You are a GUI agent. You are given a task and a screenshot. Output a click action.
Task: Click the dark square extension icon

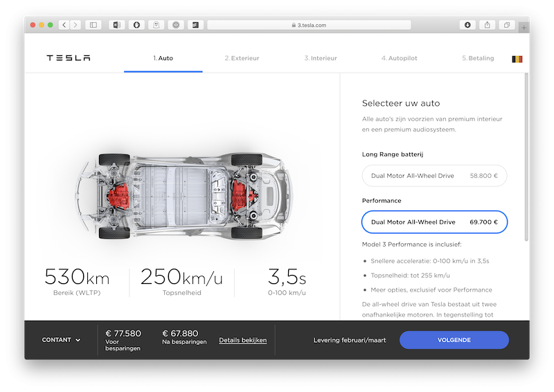[x=195, y=25]
